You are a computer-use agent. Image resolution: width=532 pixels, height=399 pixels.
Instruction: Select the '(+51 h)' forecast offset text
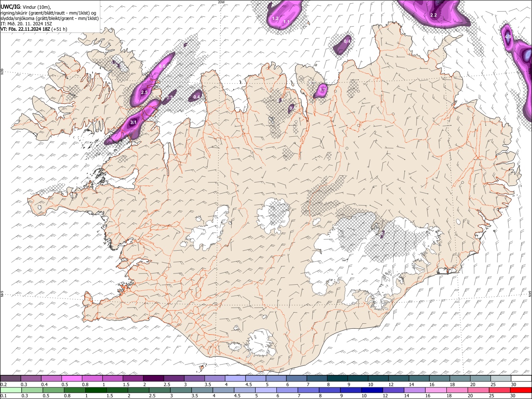(x=59, y=29)
